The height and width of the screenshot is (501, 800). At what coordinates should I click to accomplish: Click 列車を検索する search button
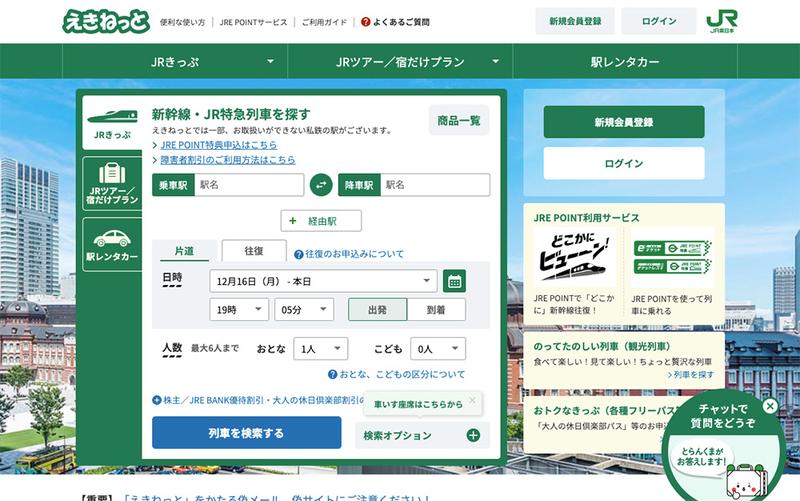coord(246,433)
